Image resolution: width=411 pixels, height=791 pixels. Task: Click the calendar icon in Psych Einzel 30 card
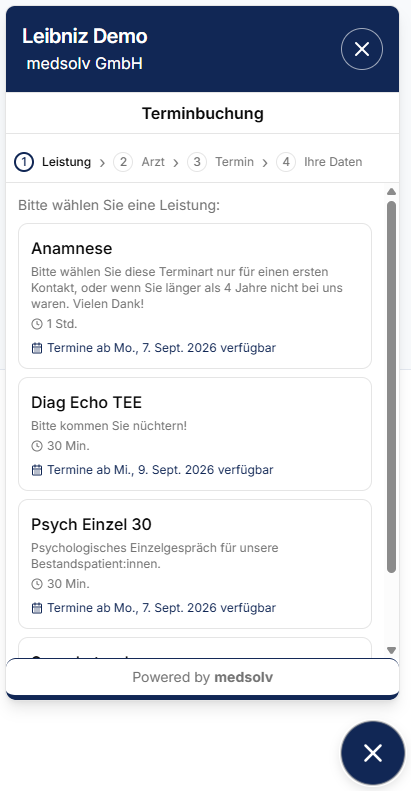(x=37, y=608)
